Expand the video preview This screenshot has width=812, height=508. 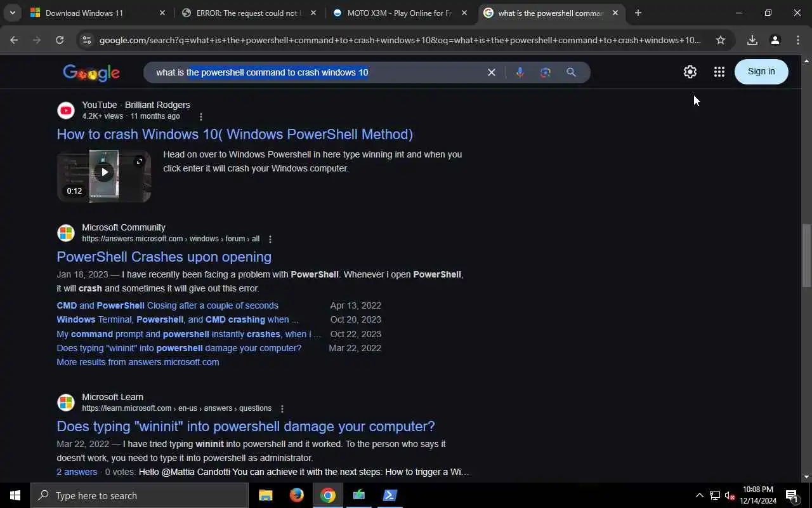pos(140,161)
